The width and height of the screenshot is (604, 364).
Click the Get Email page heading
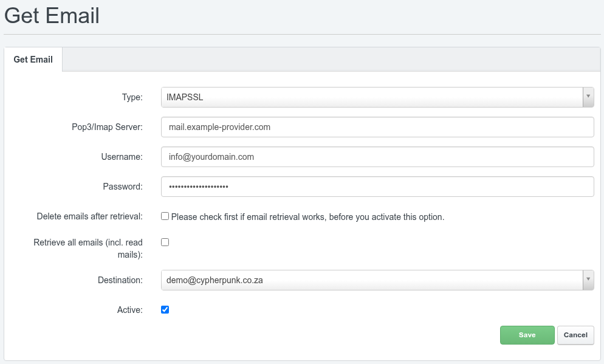(52, 16)
